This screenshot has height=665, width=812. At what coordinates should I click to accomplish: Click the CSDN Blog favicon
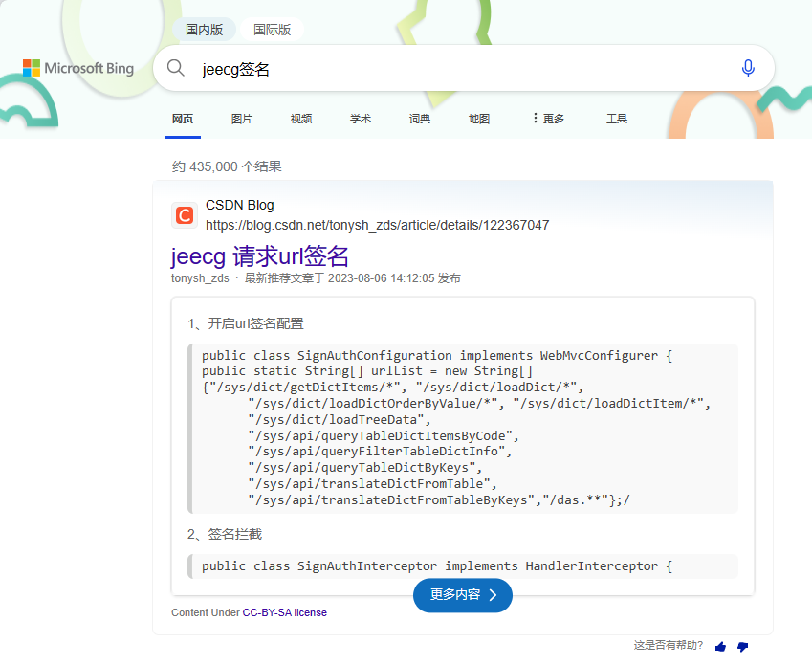click(185, 215)
